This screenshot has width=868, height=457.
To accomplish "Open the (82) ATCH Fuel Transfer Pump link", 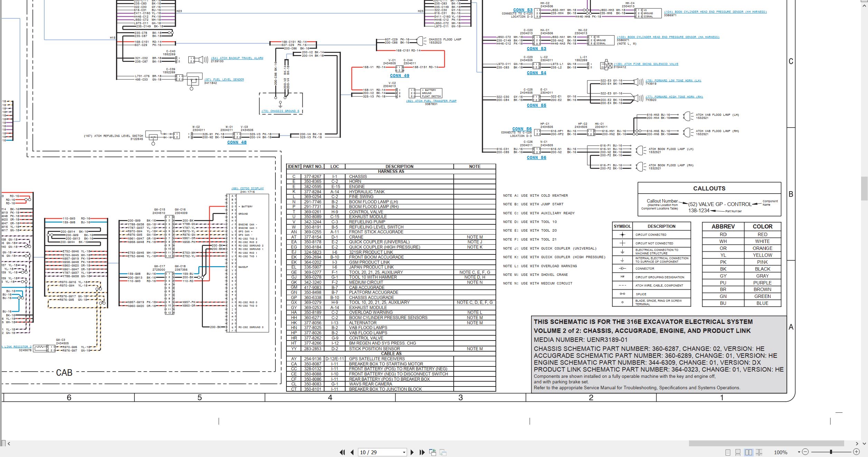I will click(431, 101).
